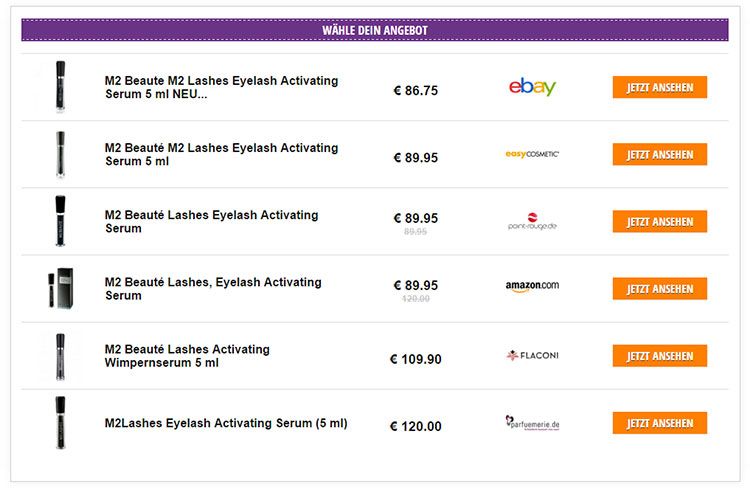The height and width of the screenshot is (490, 750).
Task: Click the amazon.com store logo
Action: coord(532,287)
